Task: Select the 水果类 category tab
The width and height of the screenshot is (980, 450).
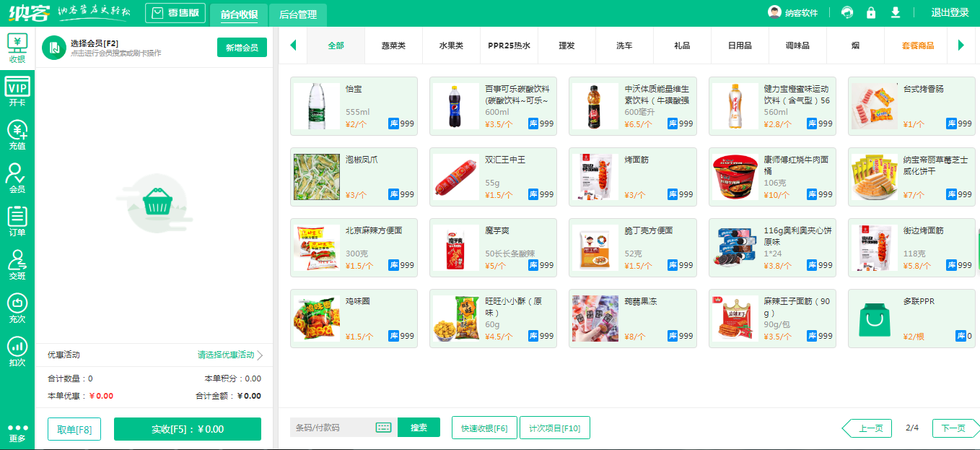Action: tap(452, 46)
